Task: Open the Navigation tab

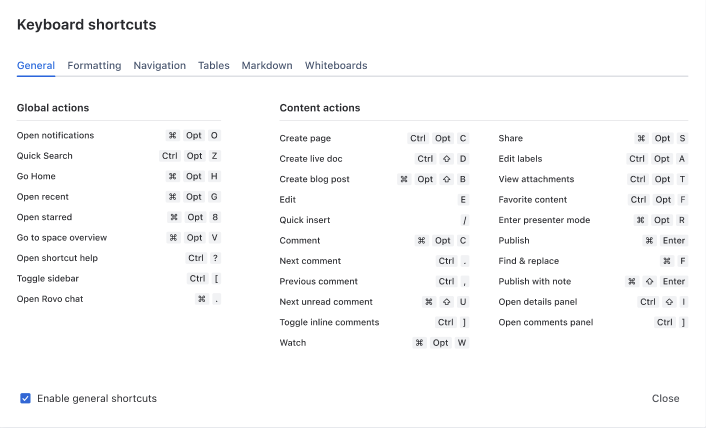Action: pos(159,66)
